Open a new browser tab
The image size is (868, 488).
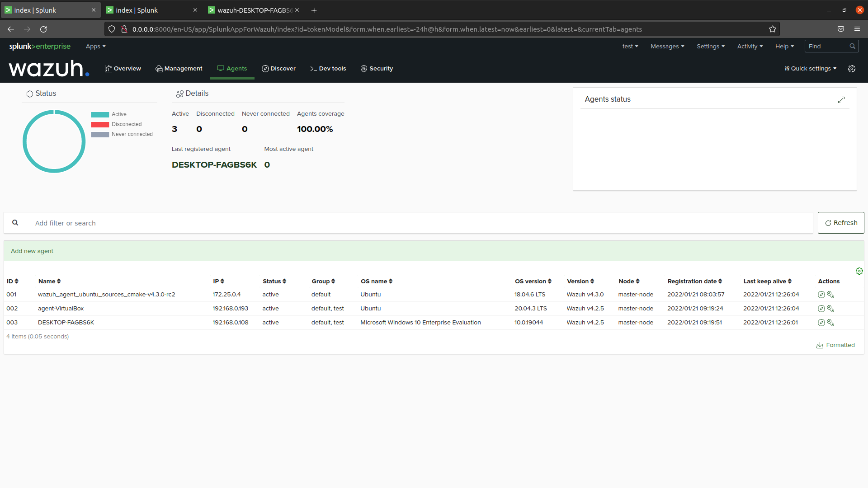coord(314,10)
